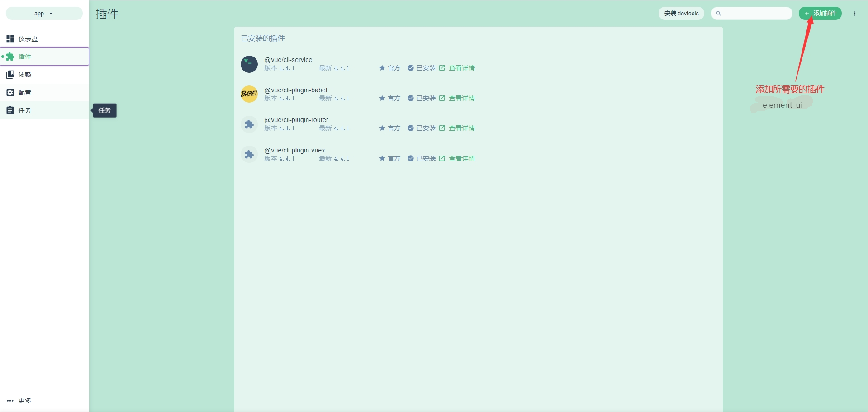Click the 插件 page title
The height and width of the screenshot is (412, 868).
(107, 14)
